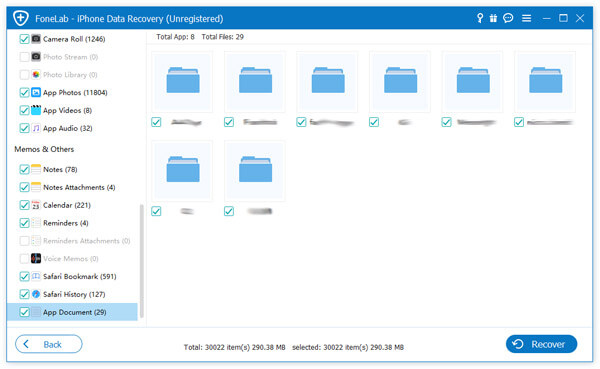Open the register key icon in the title bar
Image resolution: width=600 pixels, height=369 pixels.
click(480, 18)
